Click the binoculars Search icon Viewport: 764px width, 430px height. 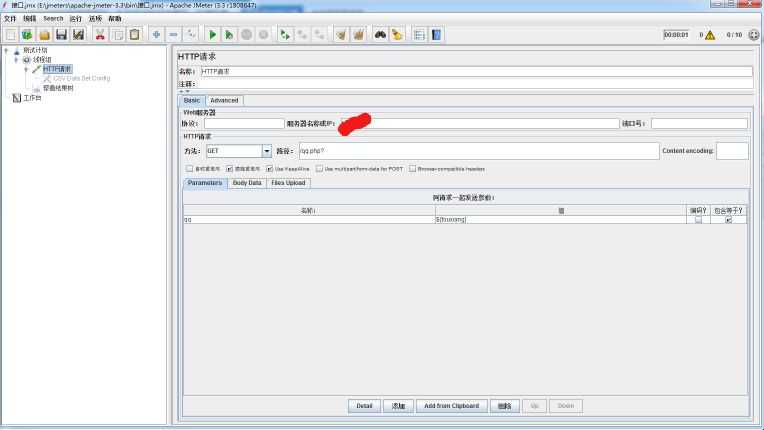click(380, 35)
